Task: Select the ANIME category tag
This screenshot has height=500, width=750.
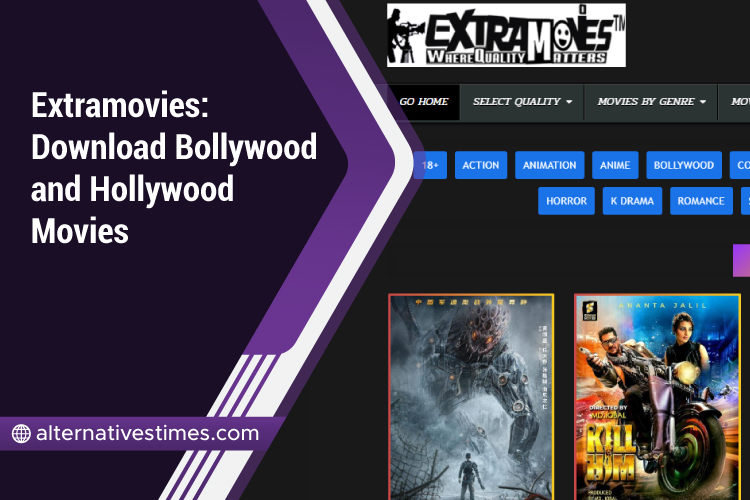Action: (x=615, y=165)
